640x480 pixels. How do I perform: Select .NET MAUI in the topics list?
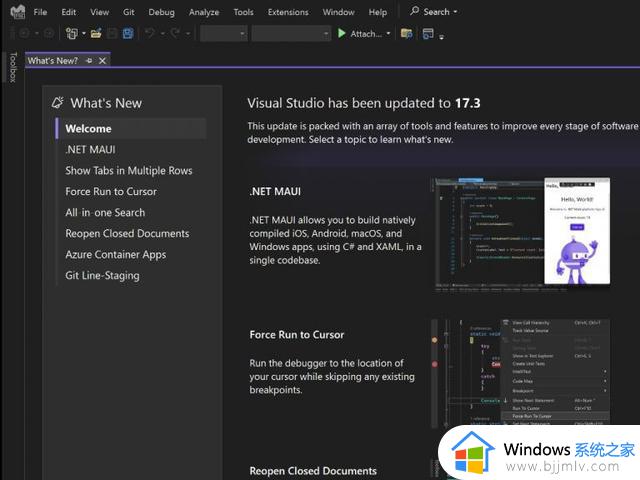tap(90, 150)
